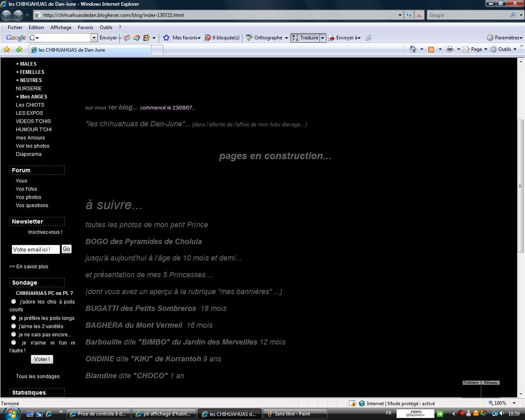Image resolution: width=525 pixels, height=420 pixels.
Task: Click the Orthographe spell check icon
Action: coord(249,38)
